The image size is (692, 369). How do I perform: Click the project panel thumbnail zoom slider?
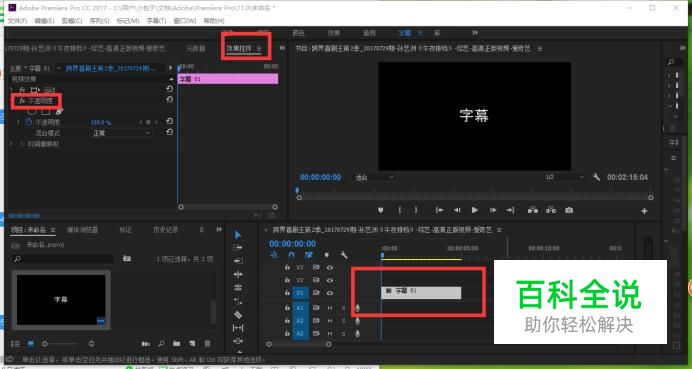pos(61,343)
